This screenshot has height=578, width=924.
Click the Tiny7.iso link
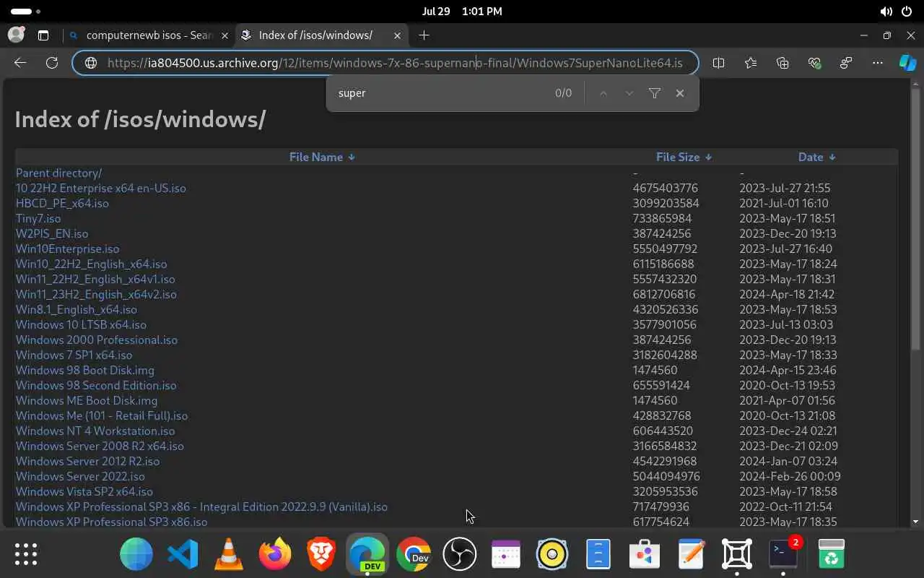click(x=38, y=218)
